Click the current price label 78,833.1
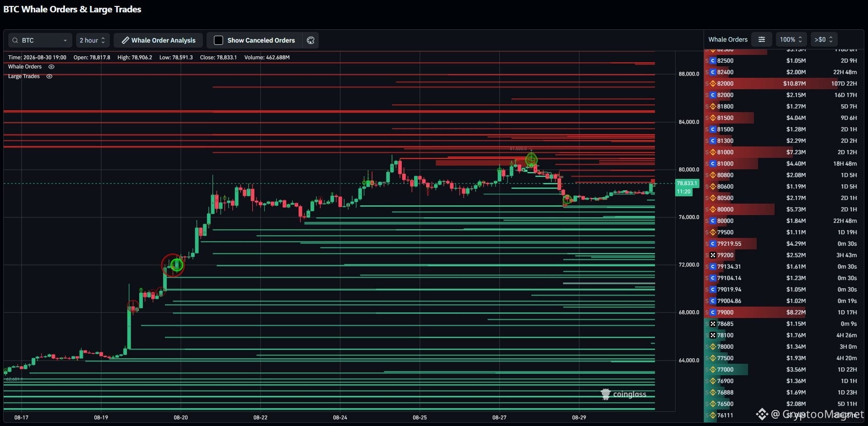Screen dimensions: 868x426 pos(687,183)
